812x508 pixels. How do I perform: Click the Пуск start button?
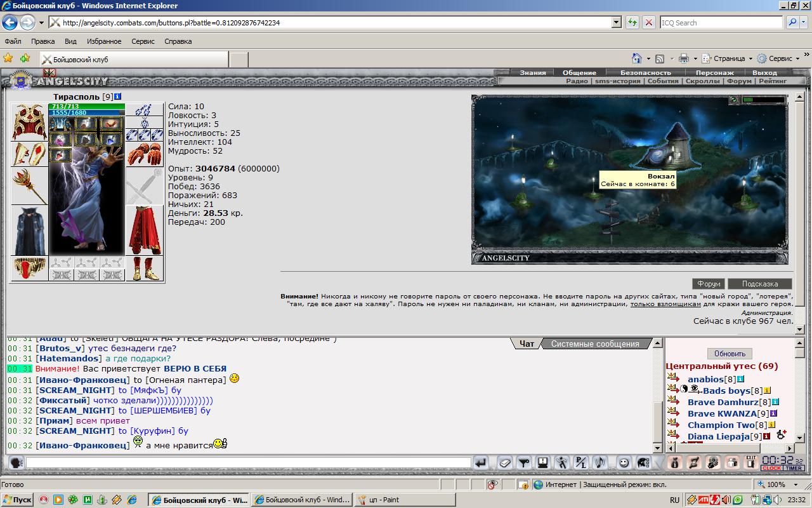tap(17, 500)
